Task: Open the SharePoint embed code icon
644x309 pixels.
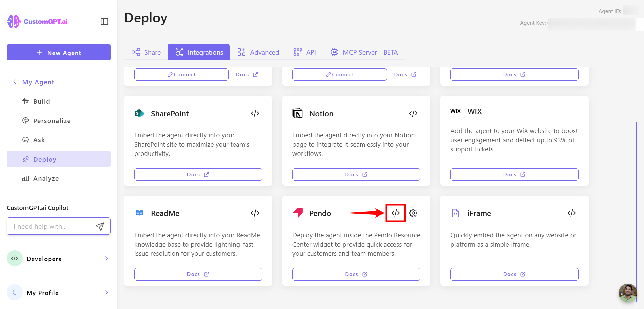Action: pos(255,113)
